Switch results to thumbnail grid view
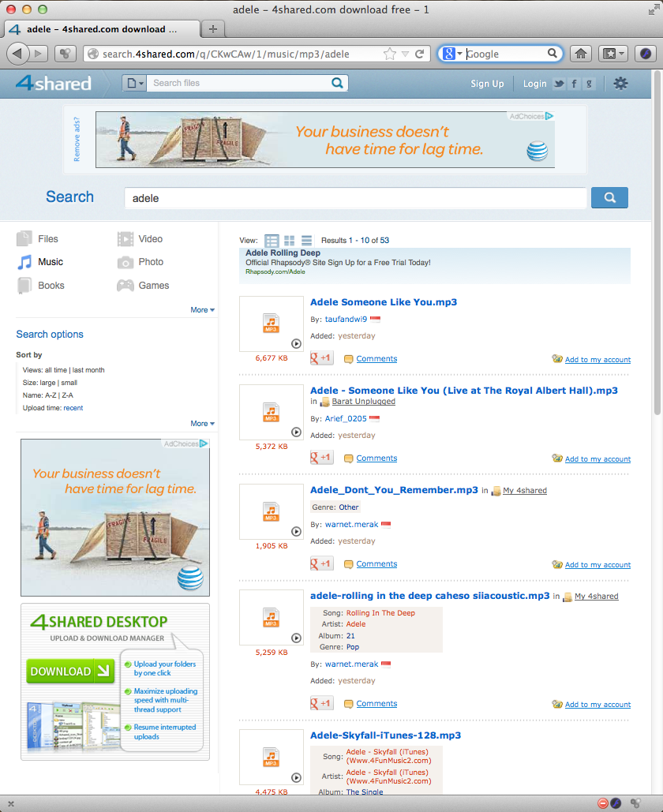The width and height of the screenshot is (663, 812). 289,240
